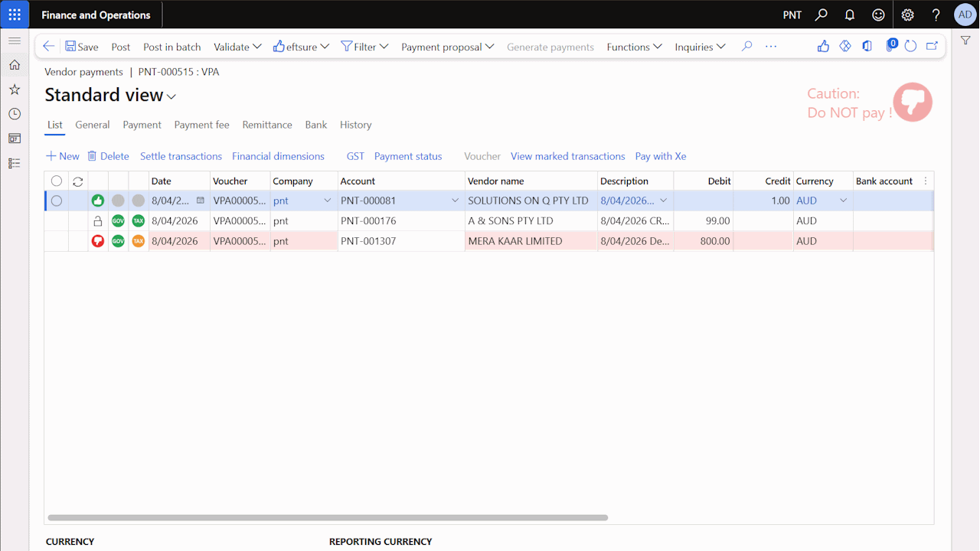
Task: Toggle the select-all circle in grid header
Action: (x=57, y=181)
